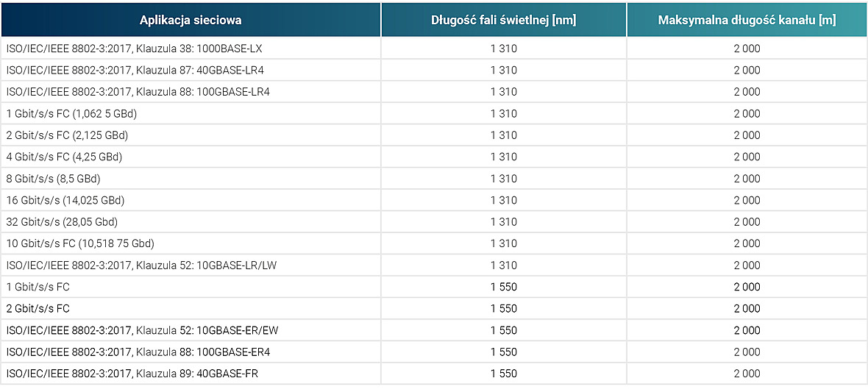Viewport: 868px width, 392px height.
Task: Select the 100GBASE-ER4 application cell
Action: pyautogui.click(x=191, y=352)
